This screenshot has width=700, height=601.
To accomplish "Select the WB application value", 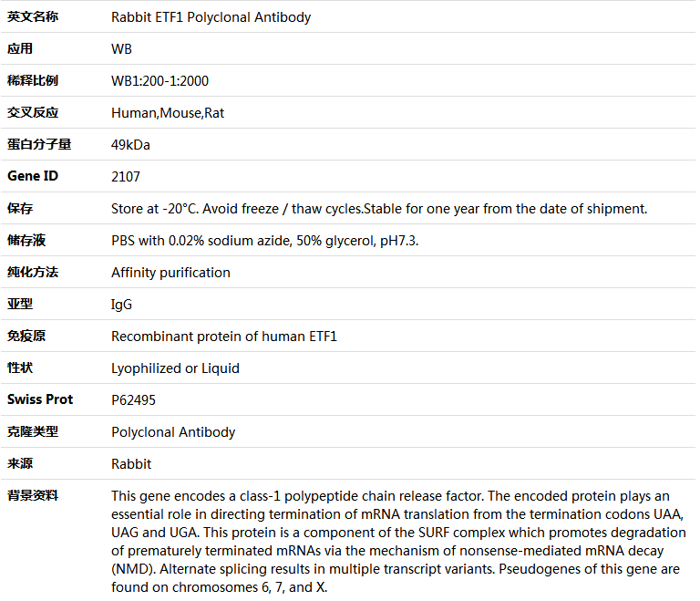I will 121,49.
